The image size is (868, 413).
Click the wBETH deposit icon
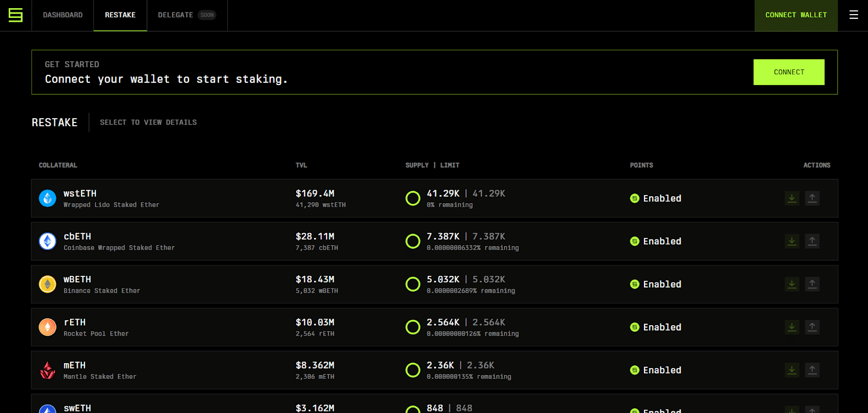coord(792,284)
